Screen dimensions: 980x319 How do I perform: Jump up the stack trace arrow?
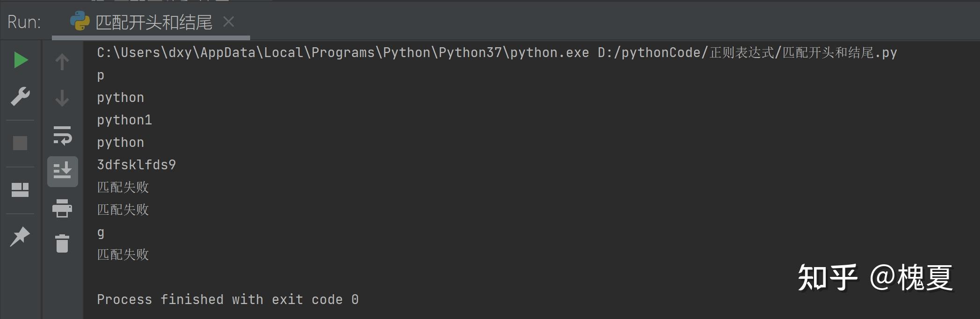[62, 62]
